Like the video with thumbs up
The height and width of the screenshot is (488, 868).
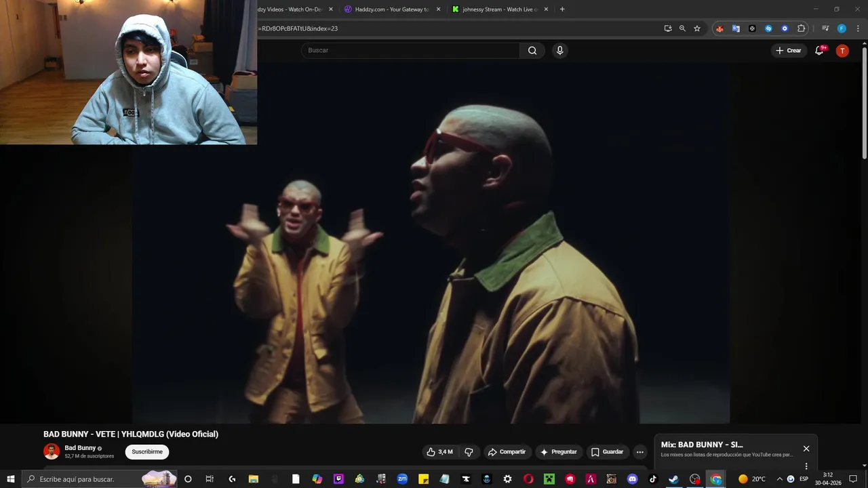point(439,452)
